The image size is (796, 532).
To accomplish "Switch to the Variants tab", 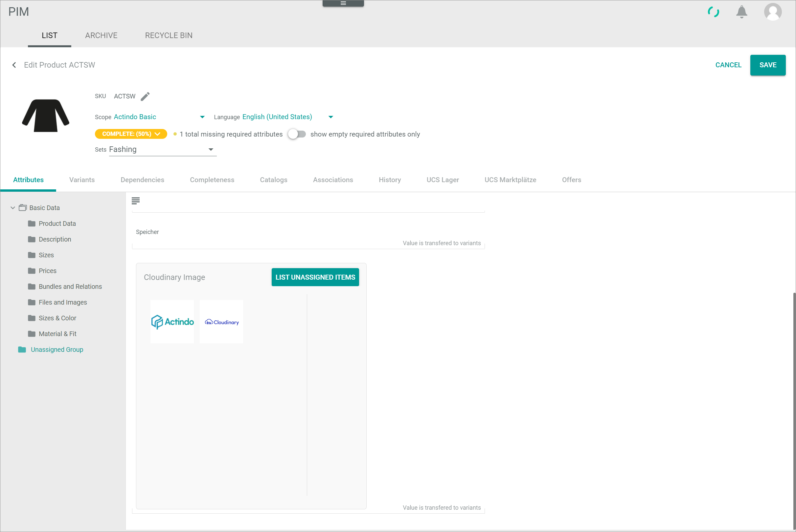I will tap(82, 180).
